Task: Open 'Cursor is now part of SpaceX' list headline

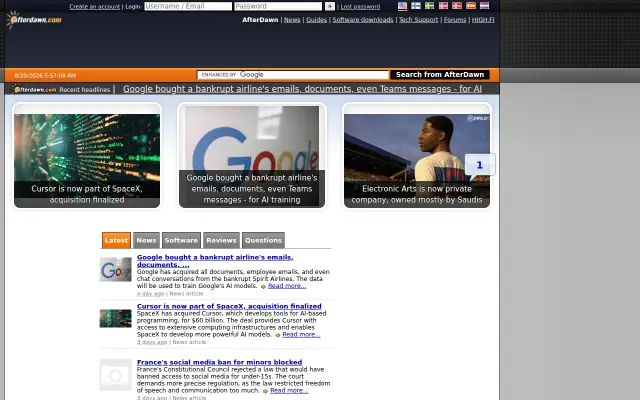Action: [x=229, y=306]
